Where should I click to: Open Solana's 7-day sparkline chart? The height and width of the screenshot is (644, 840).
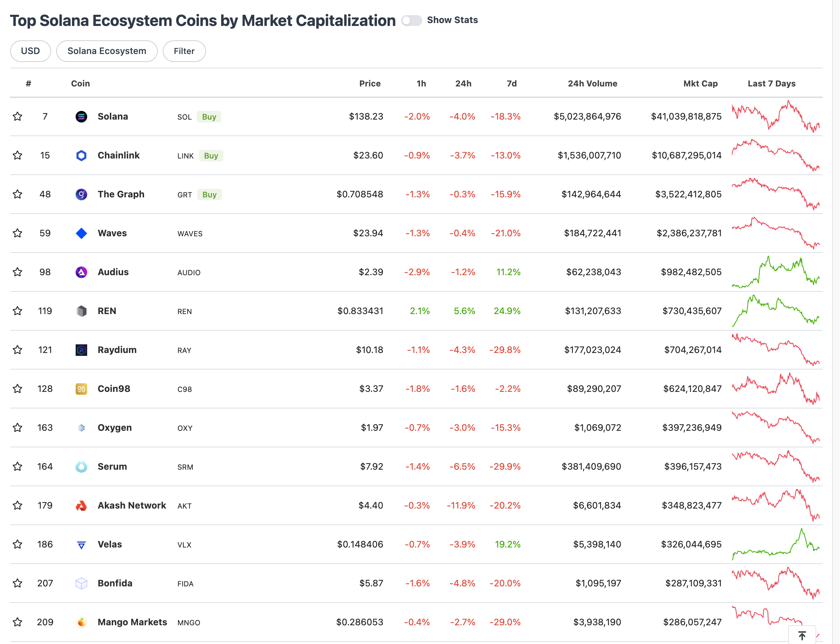click(776, 117)
